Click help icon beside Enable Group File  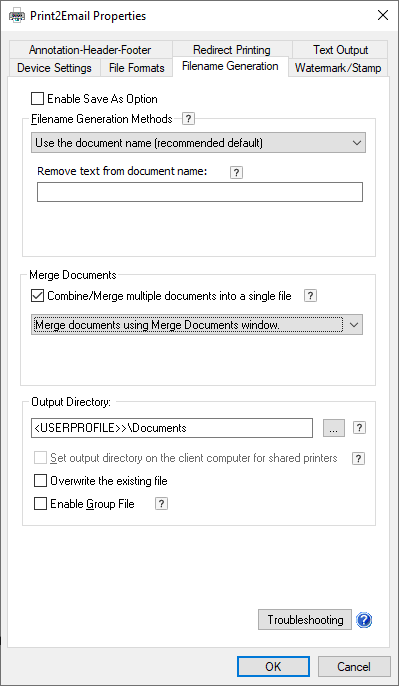[x=161, y=504]
